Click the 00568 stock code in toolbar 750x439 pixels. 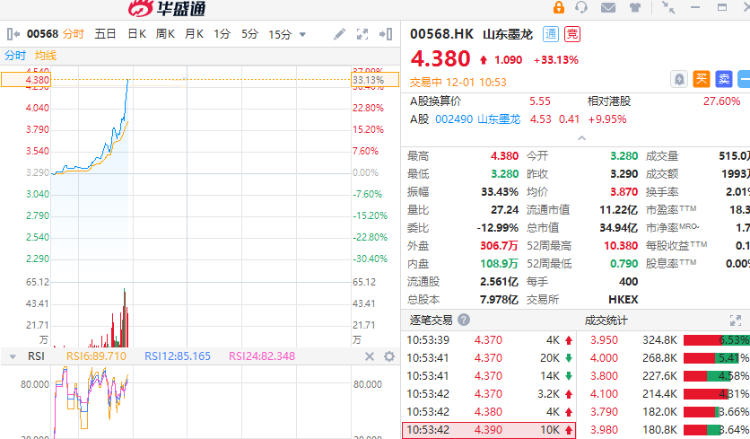point(43,34)
